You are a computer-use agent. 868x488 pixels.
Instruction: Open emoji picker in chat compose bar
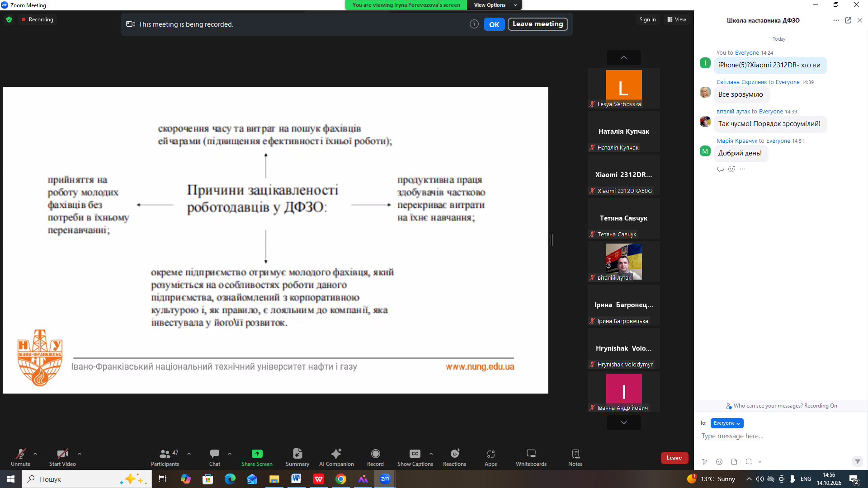pos(719,462)
